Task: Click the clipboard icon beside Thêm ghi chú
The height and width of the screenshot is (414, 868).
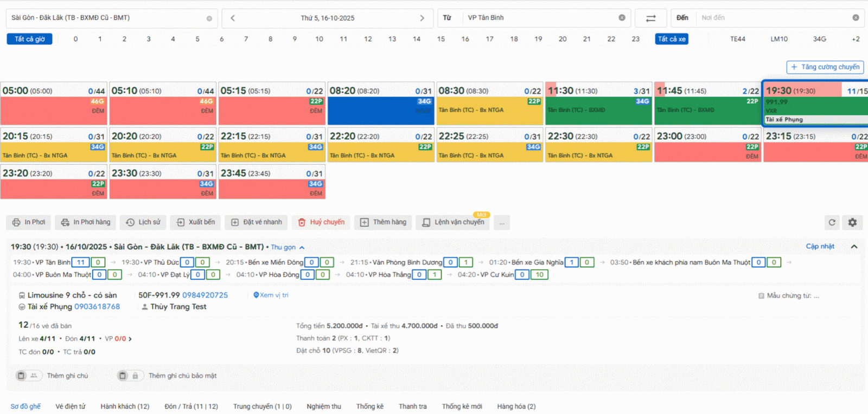Action: (21, 376)
